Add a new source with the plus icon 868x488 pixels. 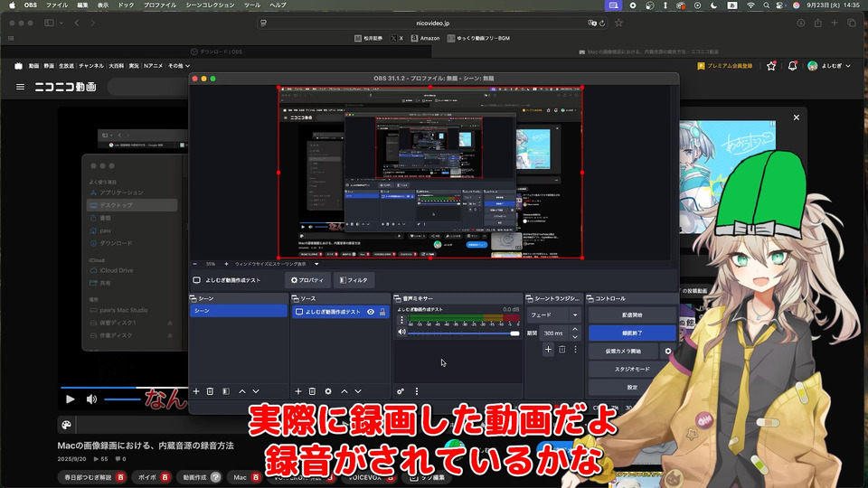pyautogui.click(x=297, y=391)
